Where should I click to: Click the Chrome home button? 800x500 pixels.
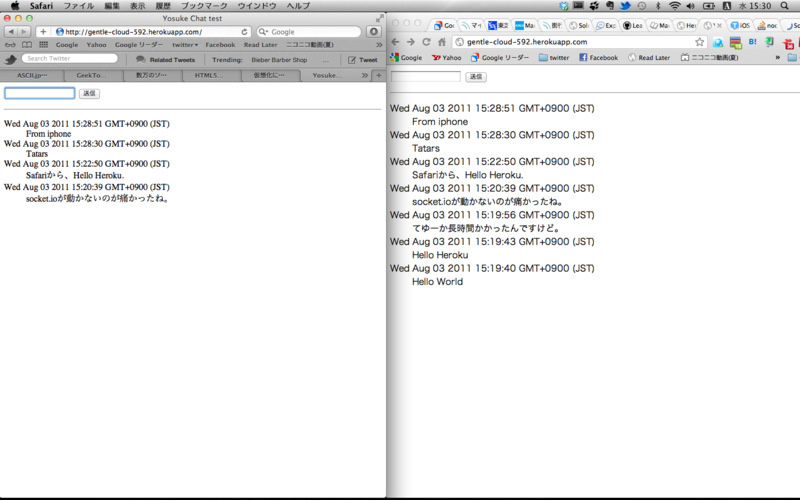pyautogui.click(x=442, y=42)
